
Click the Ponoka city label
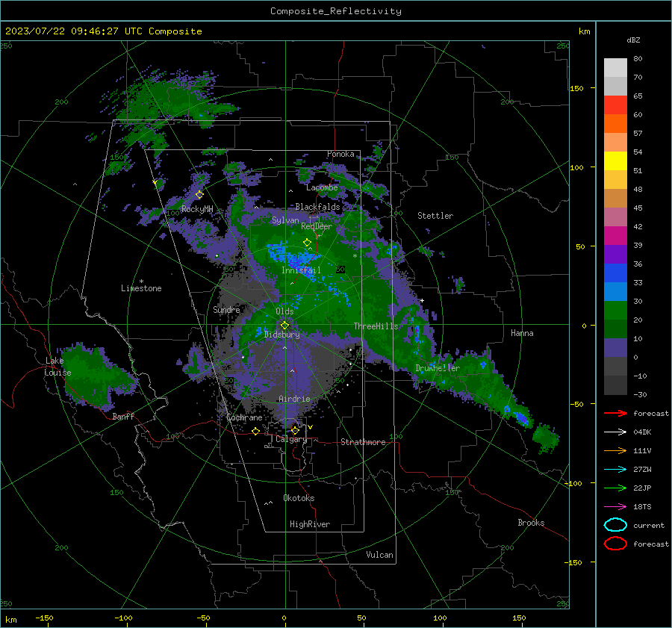pos(340,154)
